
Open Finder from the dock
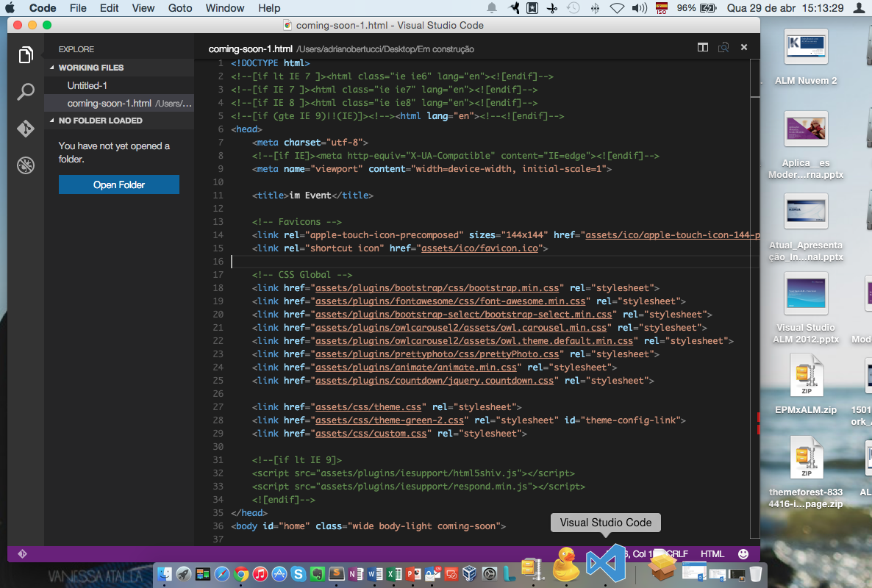click(x=165, y=574)
